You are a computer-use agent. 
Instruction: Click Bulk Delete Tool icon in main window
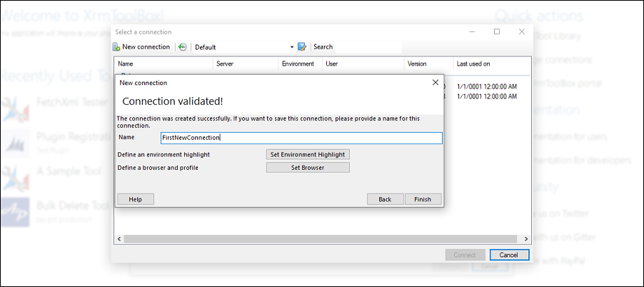(15, 212)
